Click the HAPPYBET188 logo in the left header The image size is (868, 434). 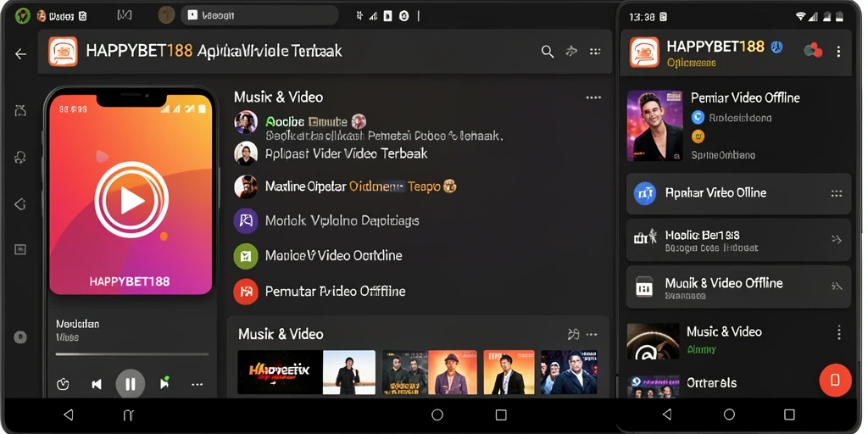coord(63,52)
